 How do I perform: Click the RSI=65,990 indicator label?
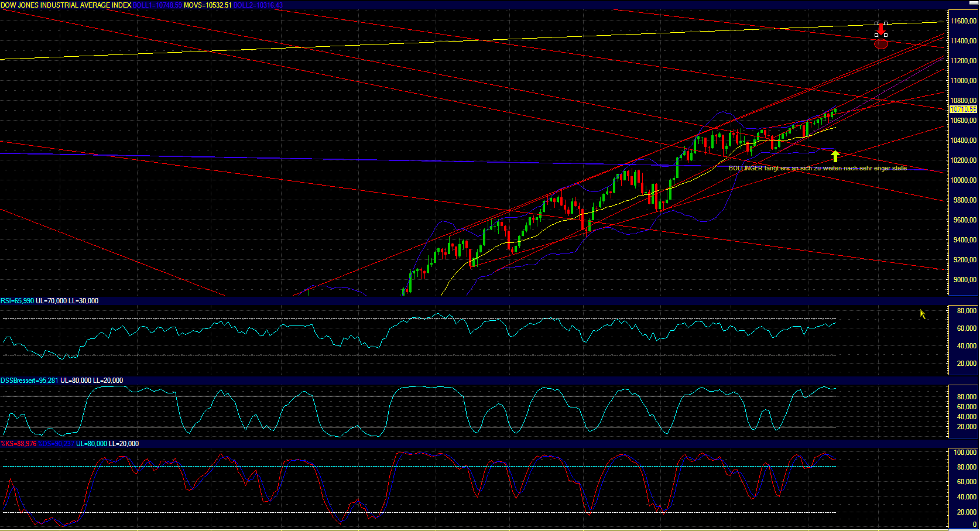(17, 301)
